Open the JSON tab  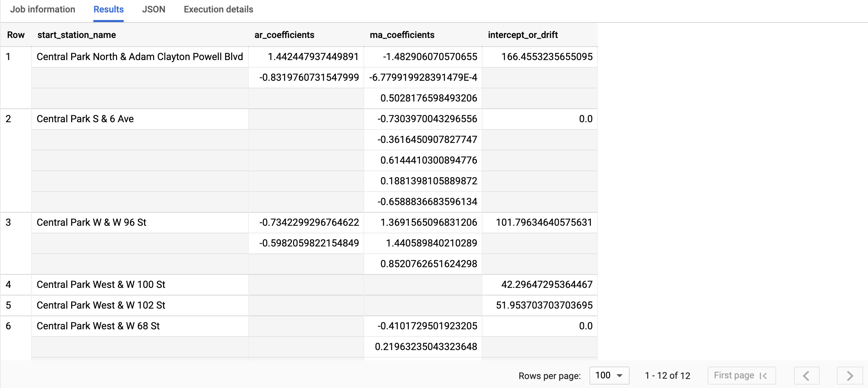pyautogui.click(x=153, y=9)
